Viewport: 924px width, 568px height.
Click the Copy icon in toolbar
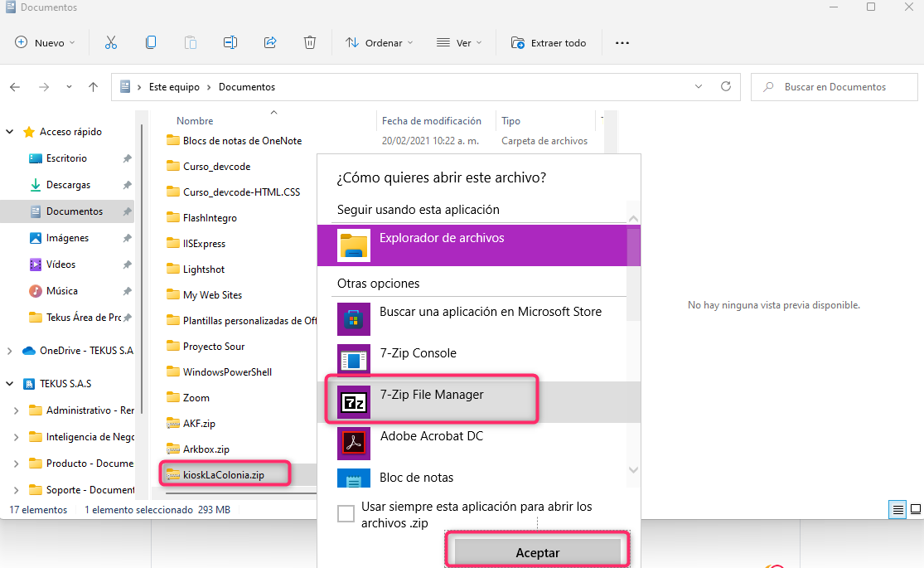click(151, 42)
